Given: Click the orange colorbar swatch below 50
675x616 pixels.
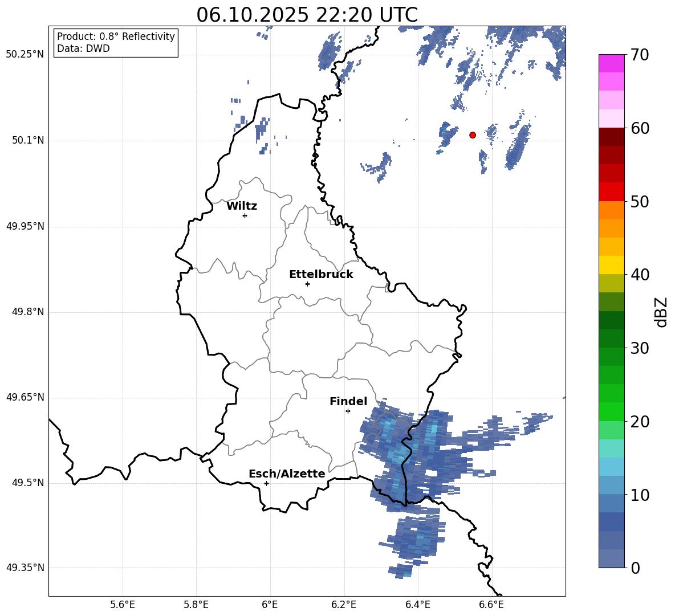Looking at the screenshot, I should [611, 210].
